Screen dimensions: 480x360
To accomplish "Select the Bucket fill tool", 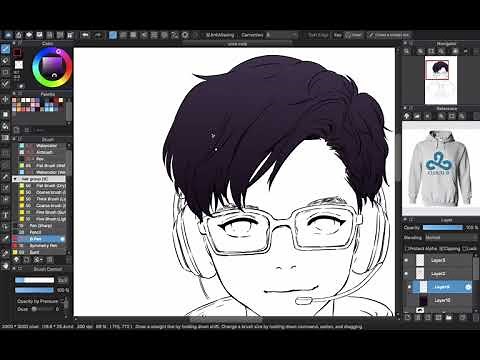I will tap(5, 126).
